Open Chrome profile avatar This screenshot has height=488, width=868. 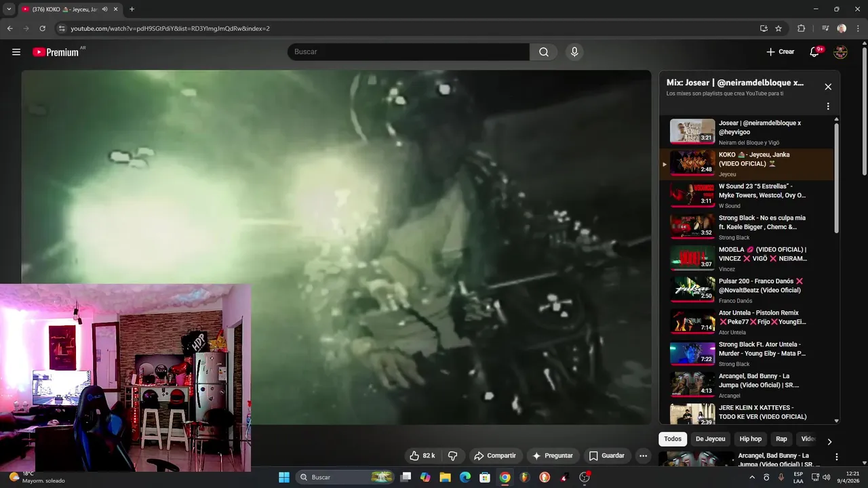(x=842, y=28)
